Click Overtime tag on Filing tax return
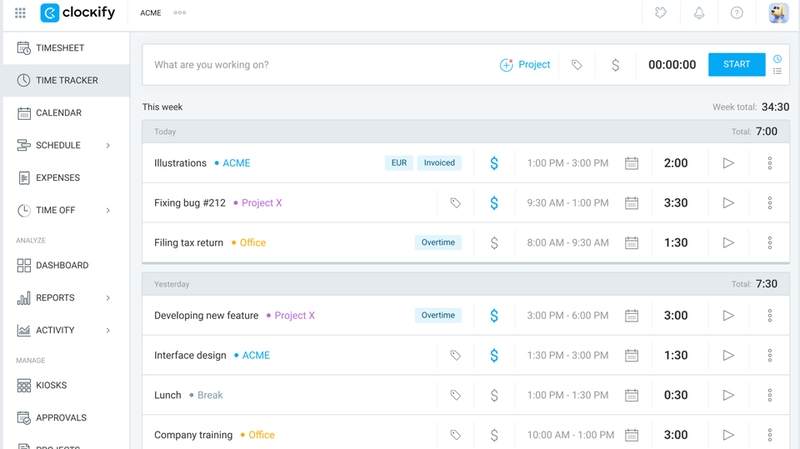This screenshot has height=449, width=800. pos(438,242)
